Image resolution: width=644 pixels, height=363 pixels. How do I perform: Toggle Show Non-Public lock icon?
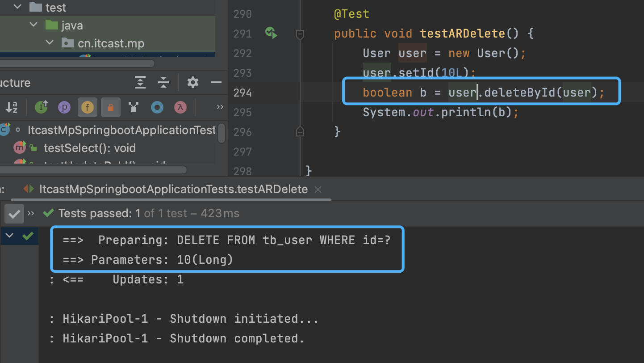point(110,107)
